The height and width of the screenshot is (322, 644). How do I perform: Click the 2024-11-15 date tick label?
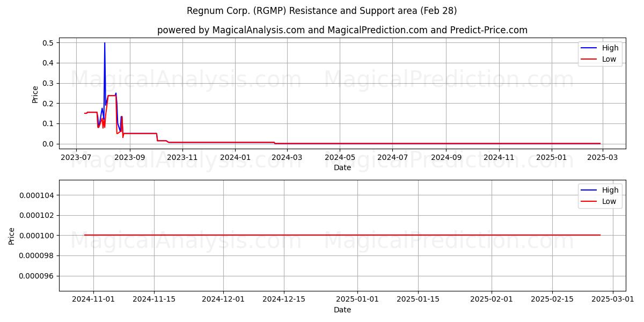click(154, 299)
